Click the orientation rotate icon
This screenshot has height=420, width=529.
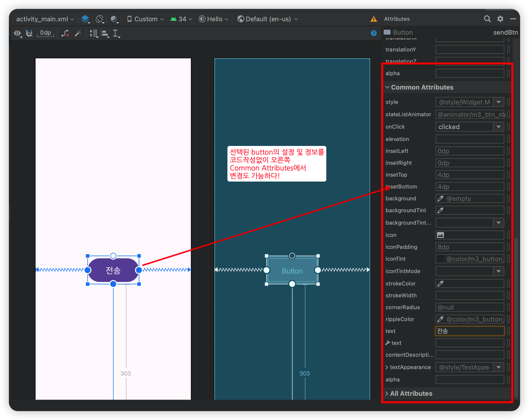(99, 19)
